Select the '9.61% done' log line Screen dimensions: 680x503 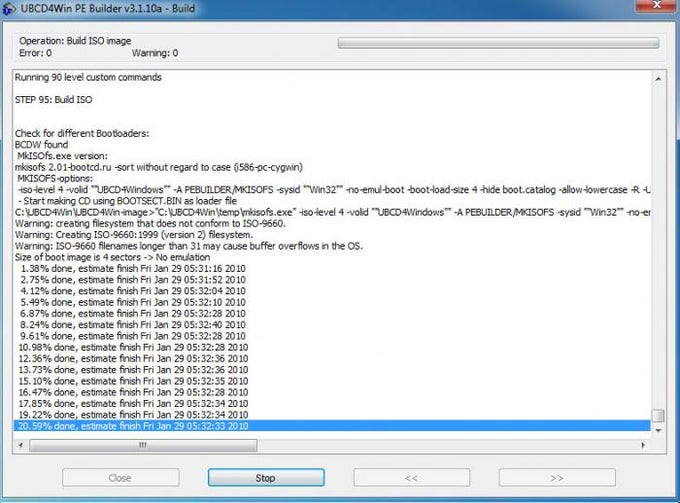tap(332, 336)
